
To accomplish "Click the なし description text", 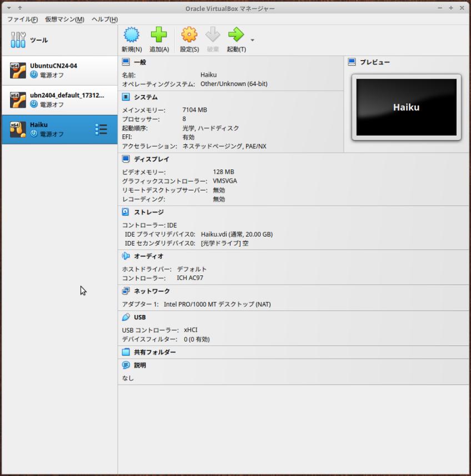I will click(x=128, y=378).
